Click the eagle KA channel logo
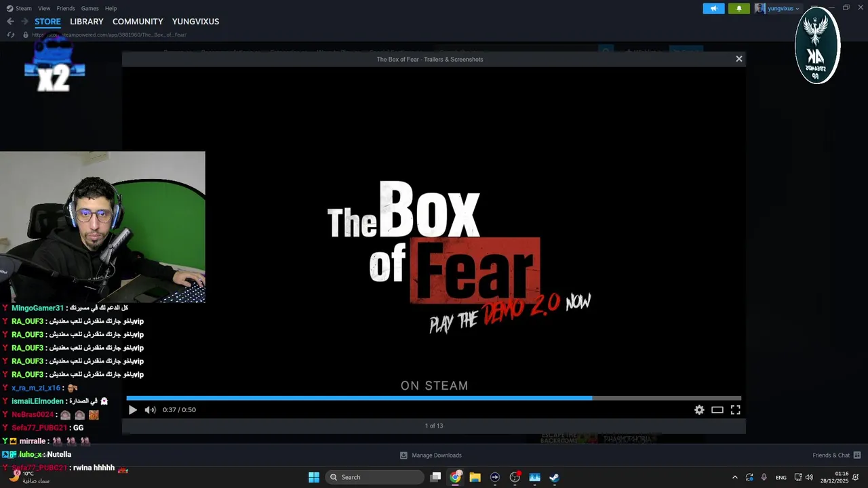The height and width of the screenshot is (488, 868). [x=818, y=45]
